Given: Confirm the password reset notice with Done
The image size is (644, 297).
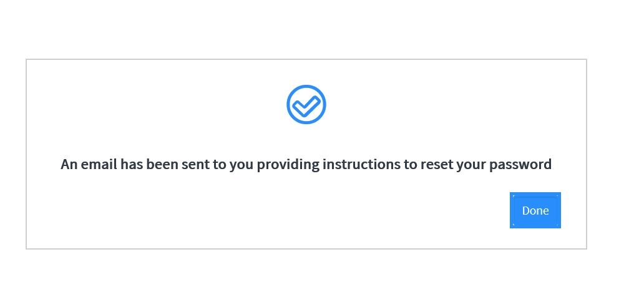Looking at the screenshot, I should [535, 210].
